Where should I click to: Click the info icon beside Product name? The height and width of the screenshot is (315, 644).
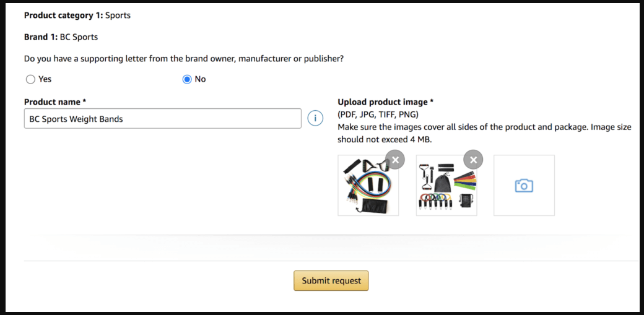315,118
